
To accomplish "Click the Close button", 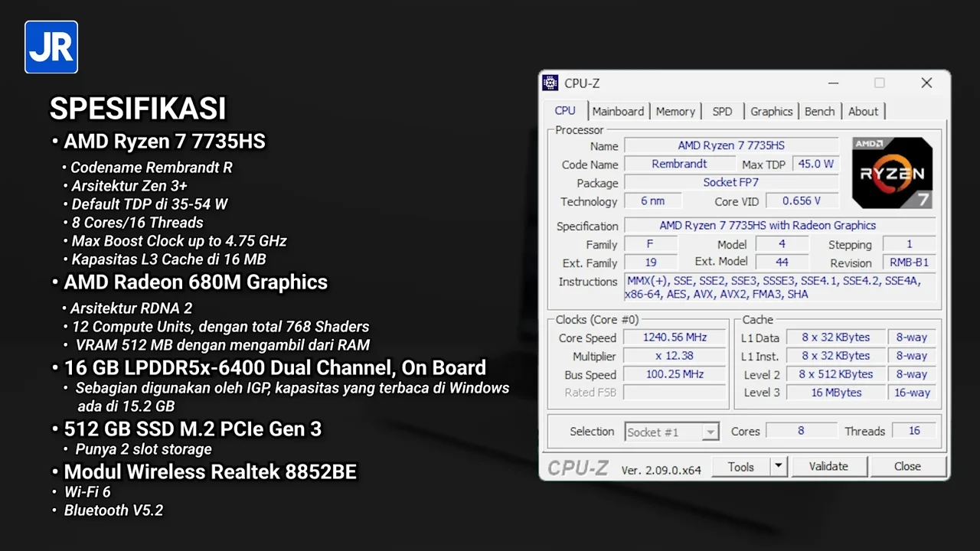I will point(907,466).
